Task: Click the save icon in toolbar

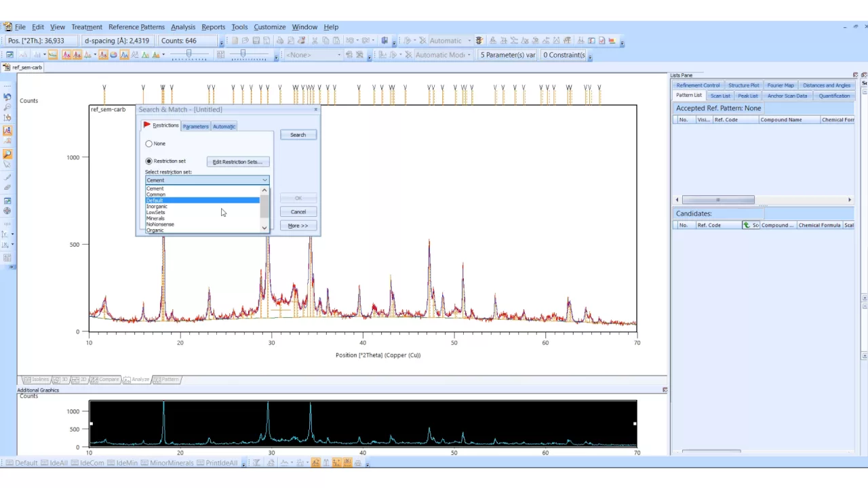Action: tap(256, 41)
